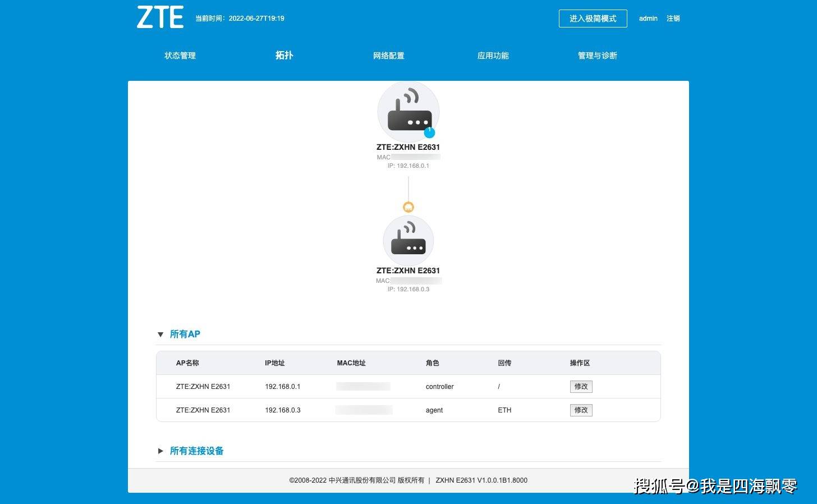Screen dimensions: 817x504
Task: Select the controller router icon in topology
Action: tap(408, 112)
